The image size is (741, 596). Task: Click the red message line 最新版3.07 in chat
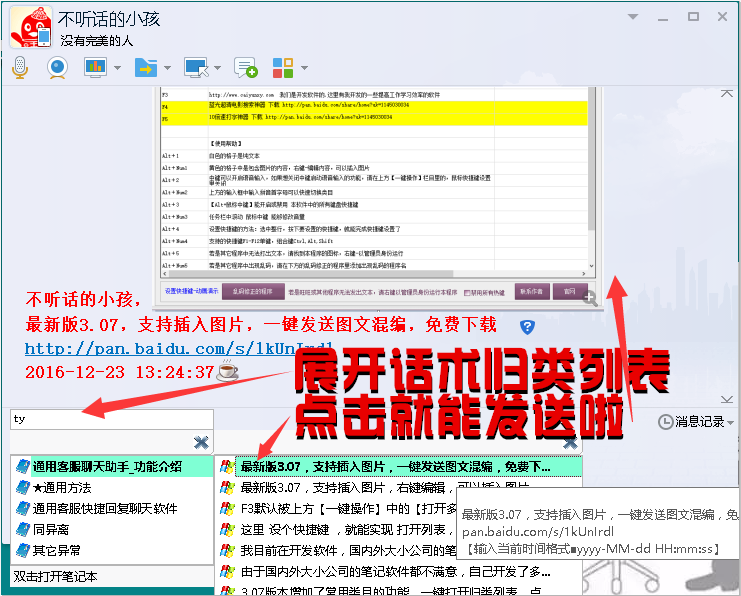(261, 325)
